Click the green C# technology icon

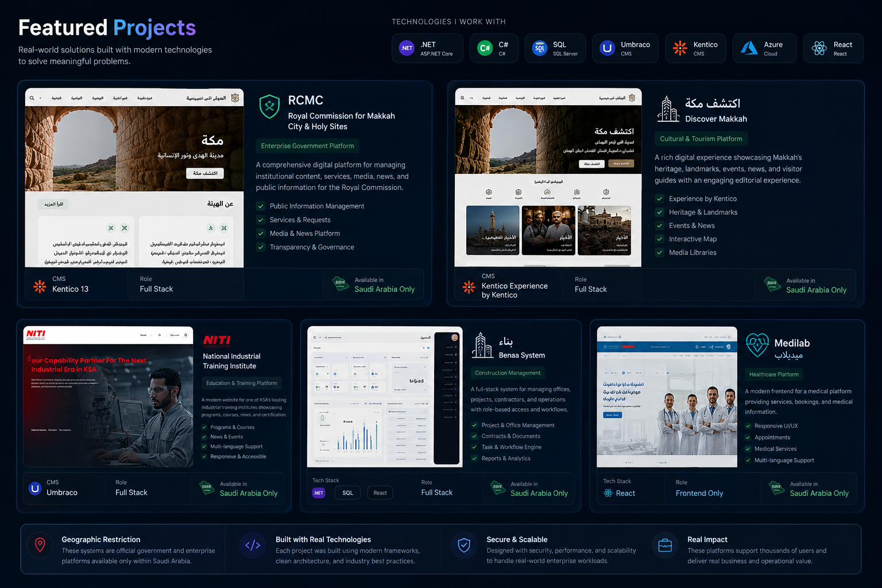tap(485, 48)
